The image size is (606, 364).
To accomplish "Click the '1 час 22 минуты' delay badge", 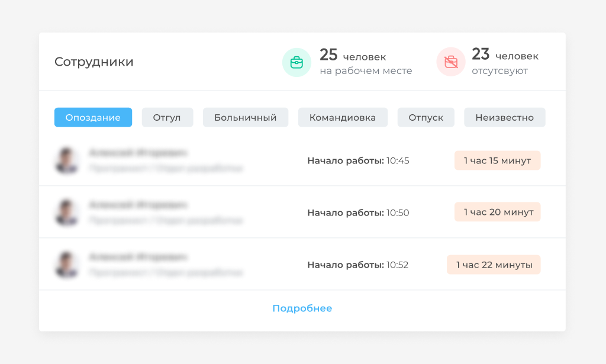I will click(x=494, y=265).
